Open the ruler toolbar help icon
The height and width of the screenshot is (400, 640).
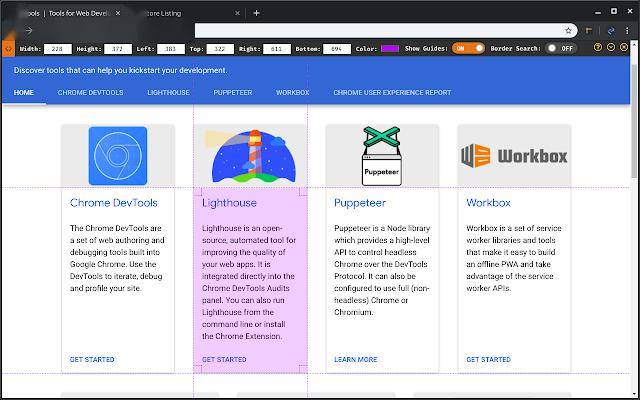(598, 48)
